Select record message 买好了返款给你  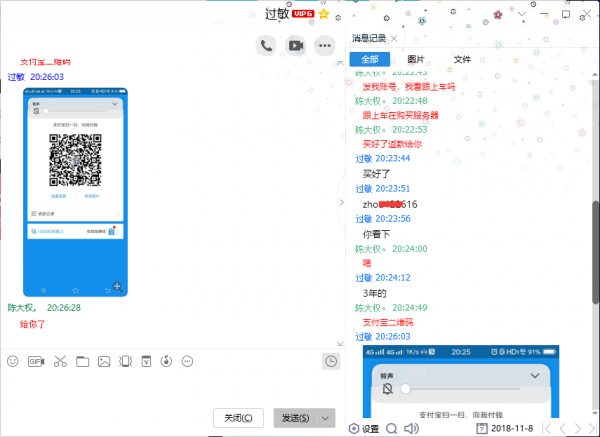392,144
